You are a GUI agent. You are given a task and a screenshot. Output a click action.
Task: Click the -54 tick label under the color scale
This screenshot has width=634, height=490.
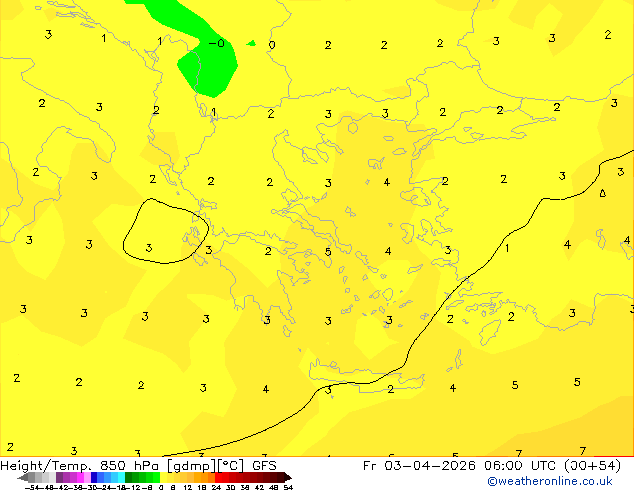[32, 487]
